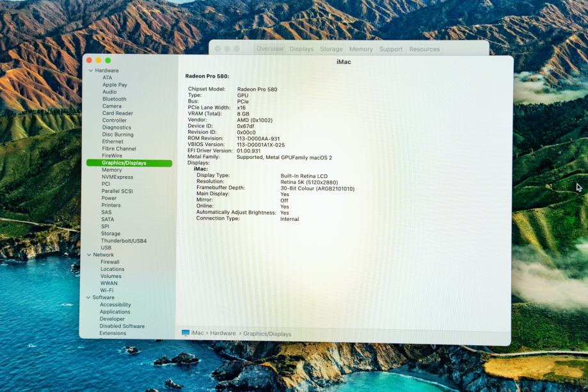This screenshot has width=588, height=392.
Task: Click the Hardware category label
Action: tap(106, 70)
